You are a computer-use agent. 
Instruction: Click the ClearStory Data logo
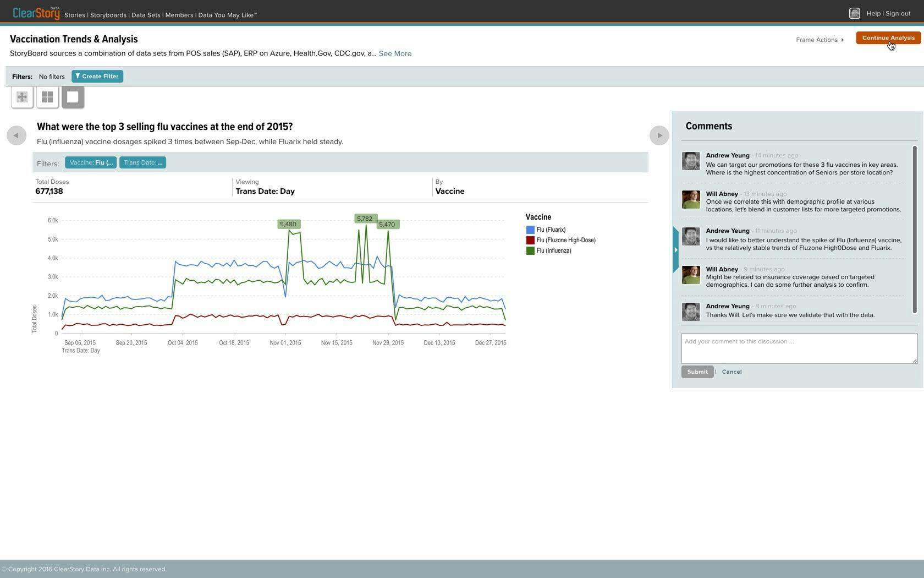click(x=35, y=12)
